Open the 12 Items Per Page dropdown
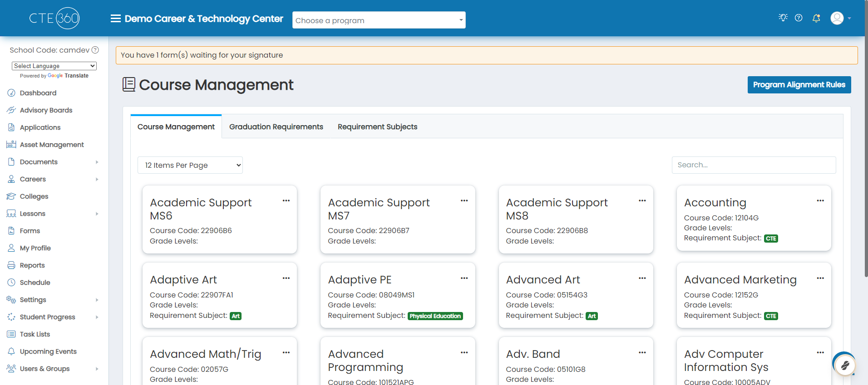This screenshot has height=385, width=868. (x=190, y=165)
